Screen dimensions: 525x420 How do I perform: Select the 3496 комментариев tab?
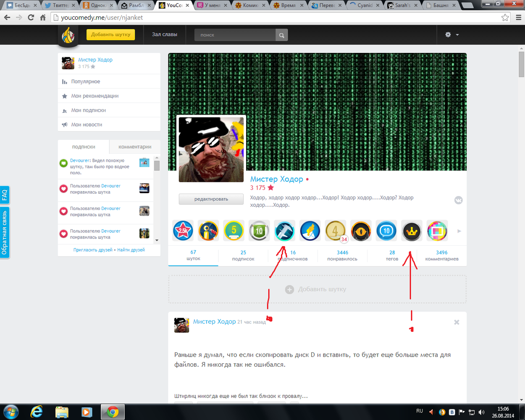point(442,255)
